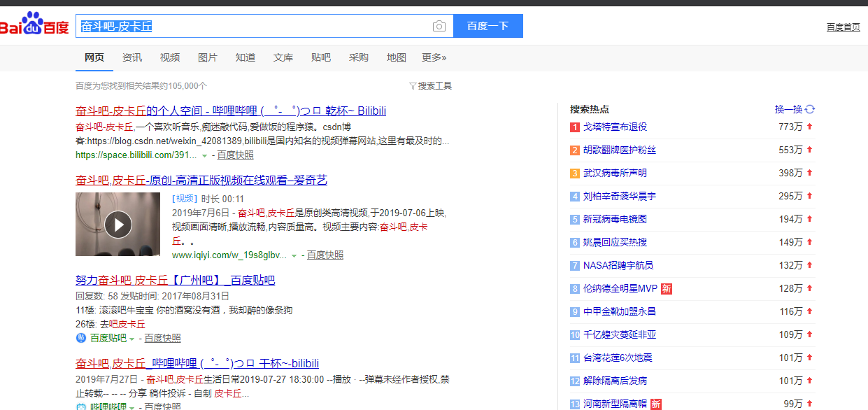Click the 新 badge next to 伦纳德全明星MVP
The image size is (868, 410).
(x=665, y=288)
